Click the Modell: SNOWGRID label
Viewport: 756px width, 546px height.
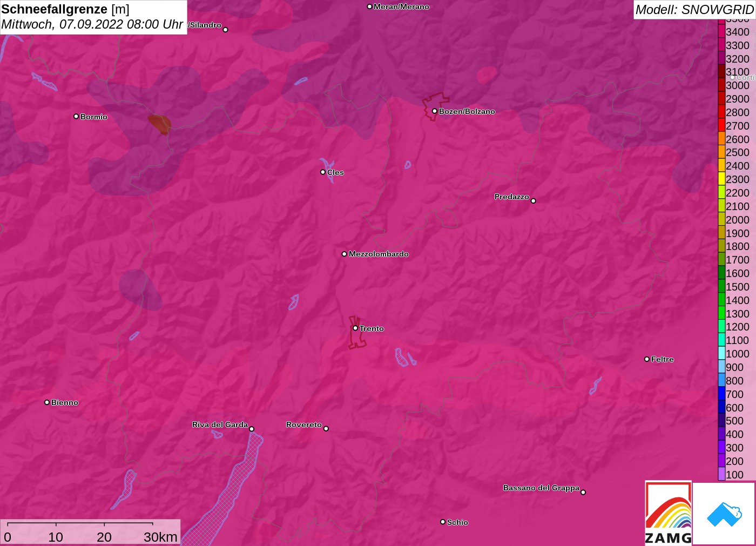coord(694,10)
